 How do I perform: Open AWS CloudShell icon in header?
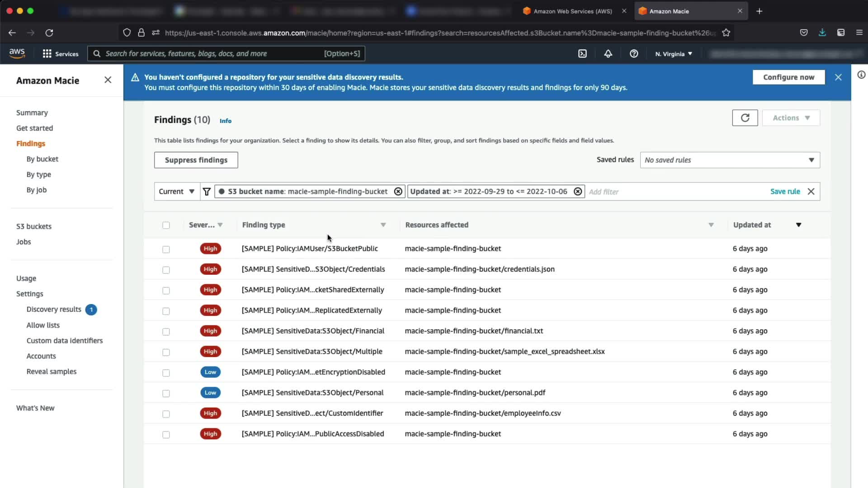(582, 54)
